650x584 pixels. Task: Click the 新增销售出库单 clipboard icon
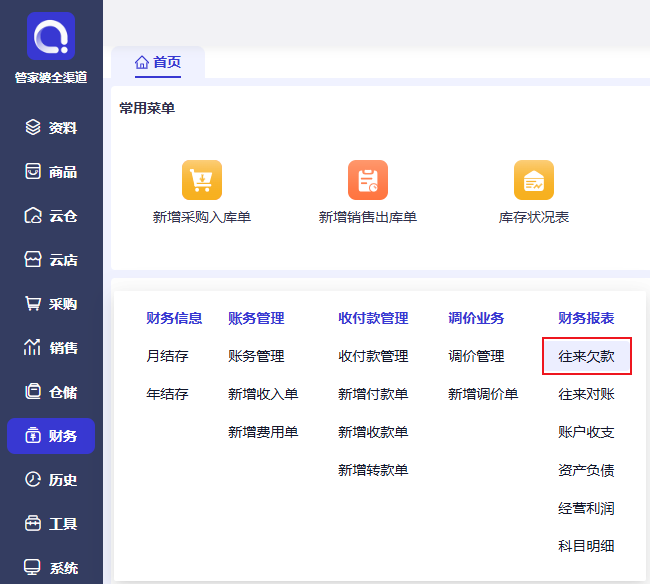point(368,180)
